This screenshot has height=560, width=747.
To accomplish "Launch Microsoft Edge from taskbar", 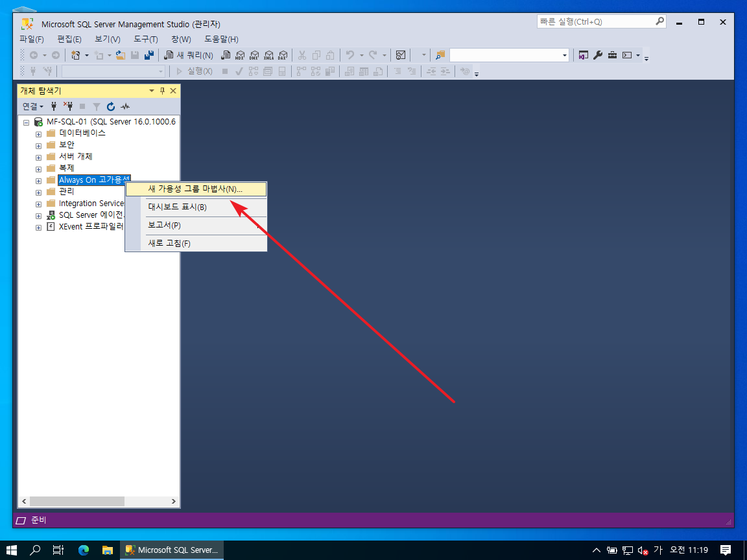I will pos(84,550).
